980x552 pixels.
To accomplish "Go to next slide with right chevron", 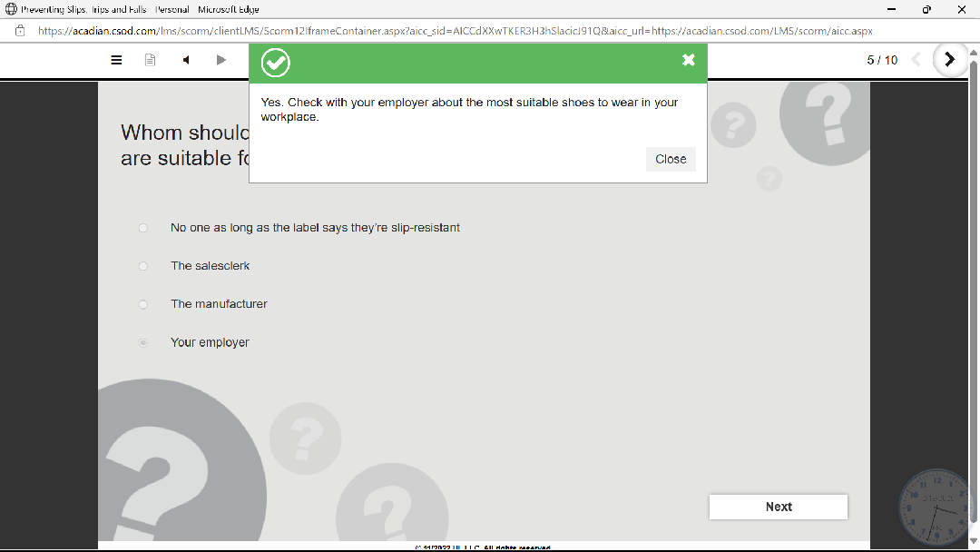I will pos(949,60).
